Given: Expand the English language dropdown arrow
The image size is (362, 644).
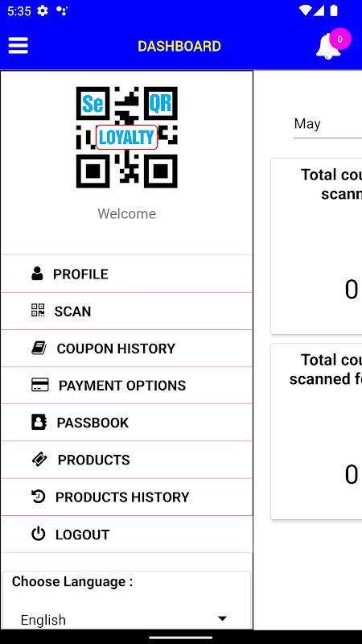Looking at the screenshot, I should tap(222, 618).
